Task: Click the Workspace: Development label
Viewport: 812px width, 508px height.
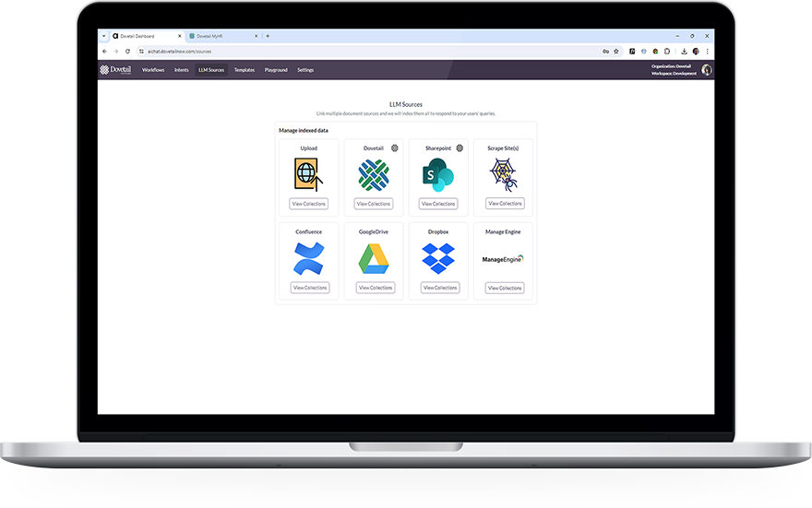Action: (674, 74)
